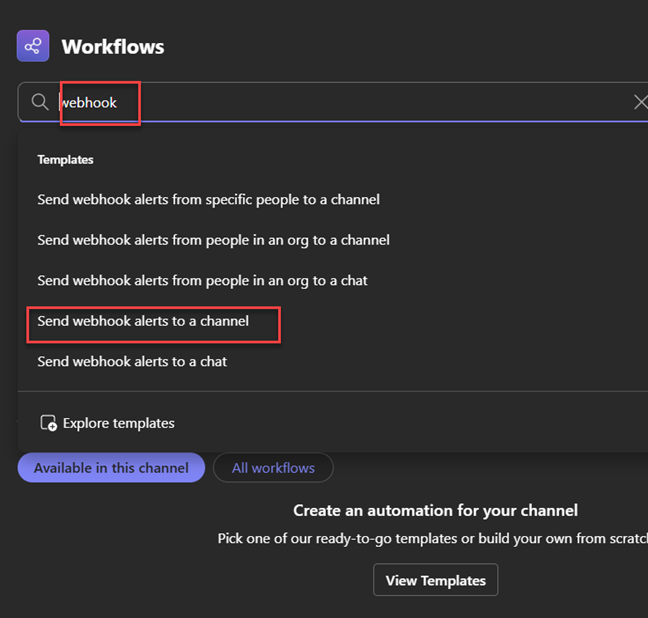Viewport: 648px width, 618px height.
Task: Clear the search with the X icon
Action: pyautogui.click(x=640, y=102)
